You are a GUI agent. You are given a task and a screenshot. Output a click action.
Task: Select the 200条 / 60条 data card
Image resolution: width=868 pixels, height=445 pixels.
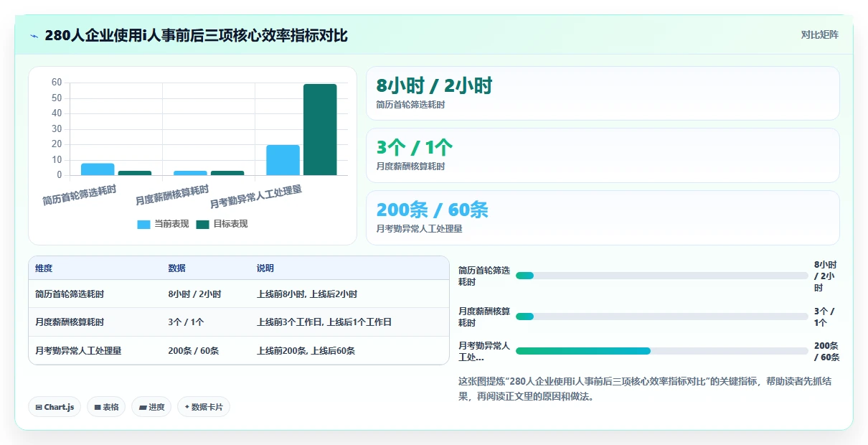click(x=603, y=217)
